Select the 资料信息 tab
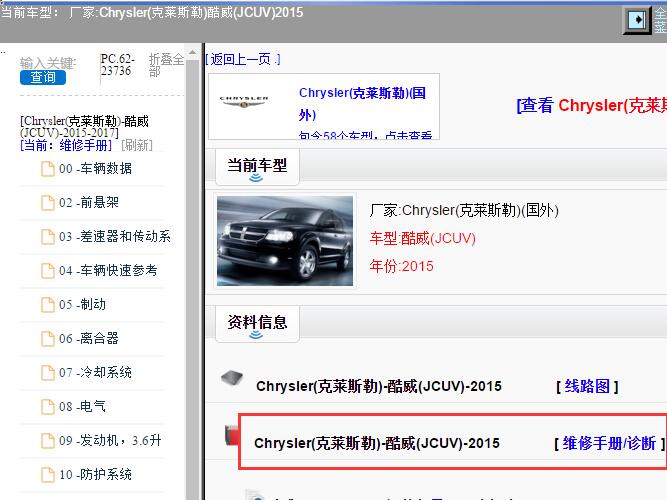 (257, 323)
